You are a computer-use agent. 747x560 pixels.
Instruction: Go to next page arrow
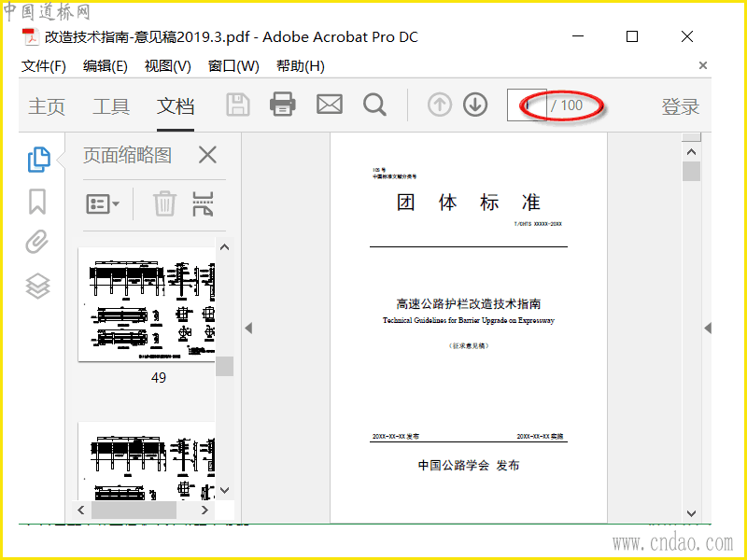coord(475,105)
